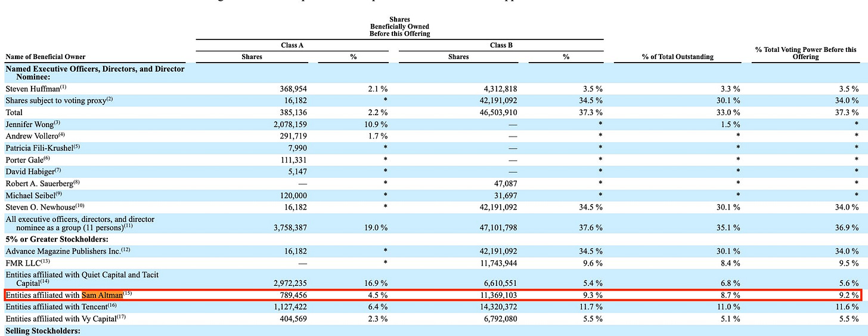Click 'All executive officers, directors' group row label
Viewport: 868px width, 336px height.
coord(80,223)
